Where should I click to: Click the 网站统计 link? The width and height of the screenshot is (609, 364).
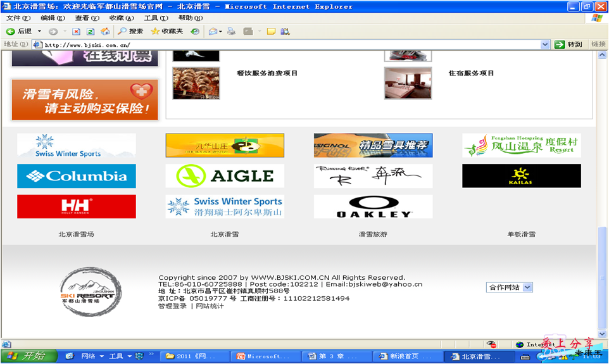(x=210, y=306)
